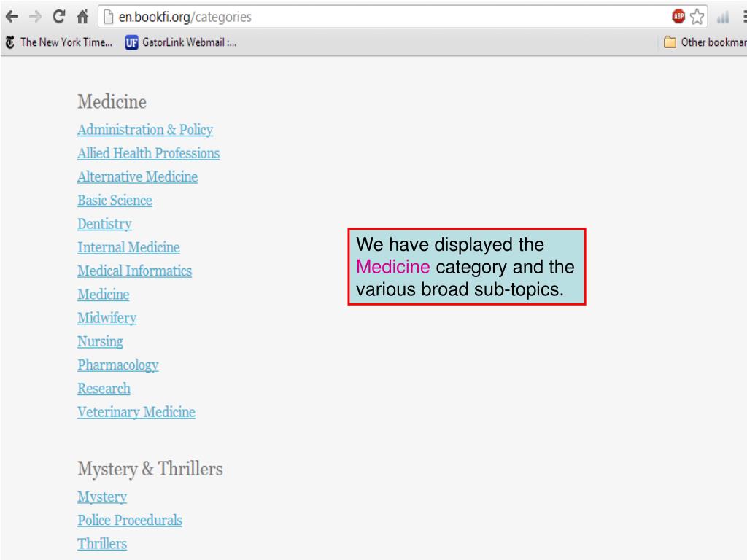Select the Dentistry sub-topic link
747x560 pixels.
pos(105,225)
